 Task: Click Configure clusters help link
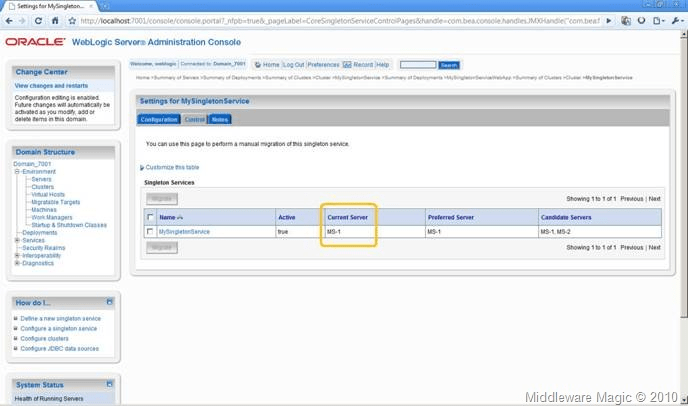coord(44,338)
